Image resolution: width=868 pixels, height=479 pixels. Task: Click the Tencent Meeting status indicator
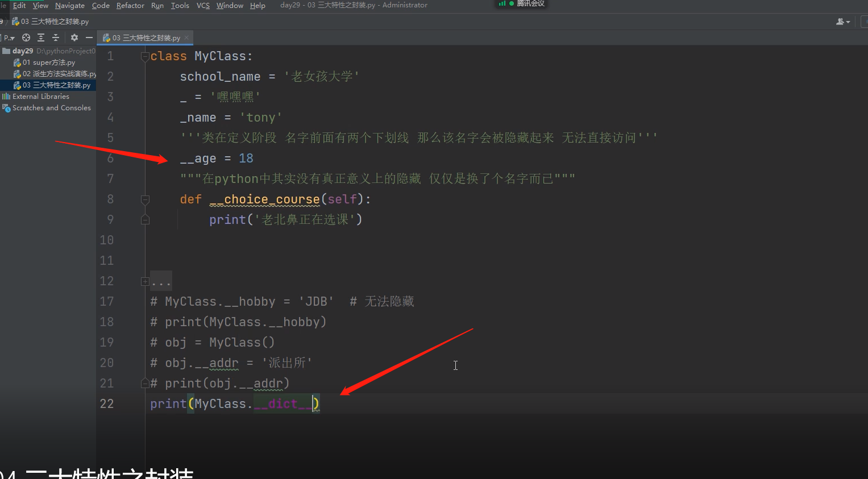coord(522,3)
